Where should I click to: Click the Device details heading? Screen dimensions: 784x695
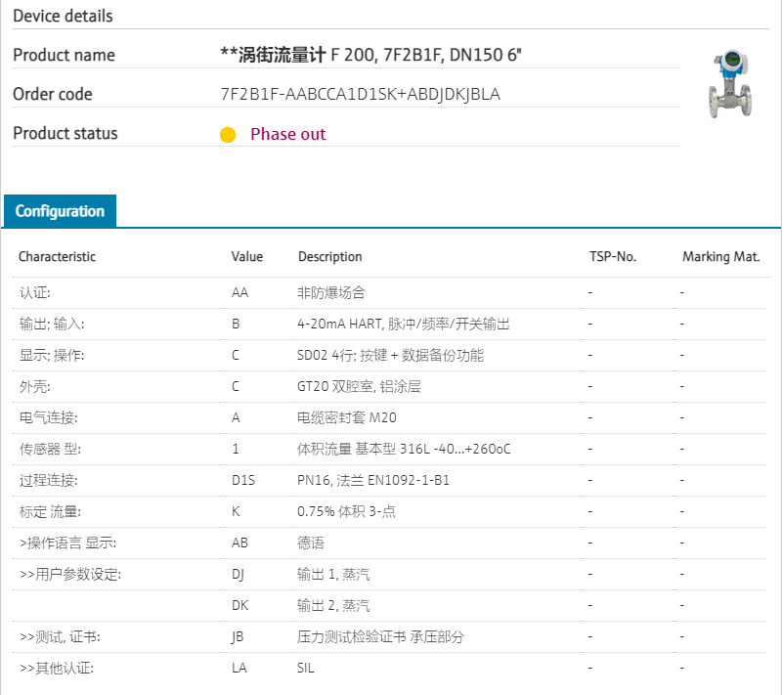63,16
